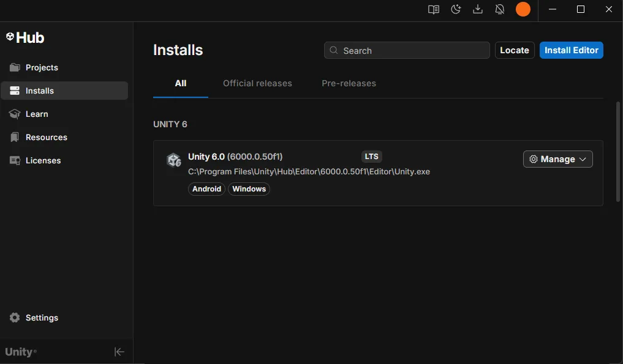623x364 pixels.
Task: Select the All installs tab
Action: coord(180,83)
